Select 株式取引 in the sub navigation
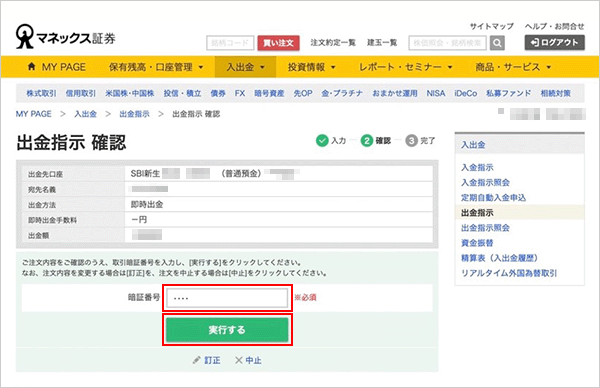The image size is (600, 388). (41, 93)
